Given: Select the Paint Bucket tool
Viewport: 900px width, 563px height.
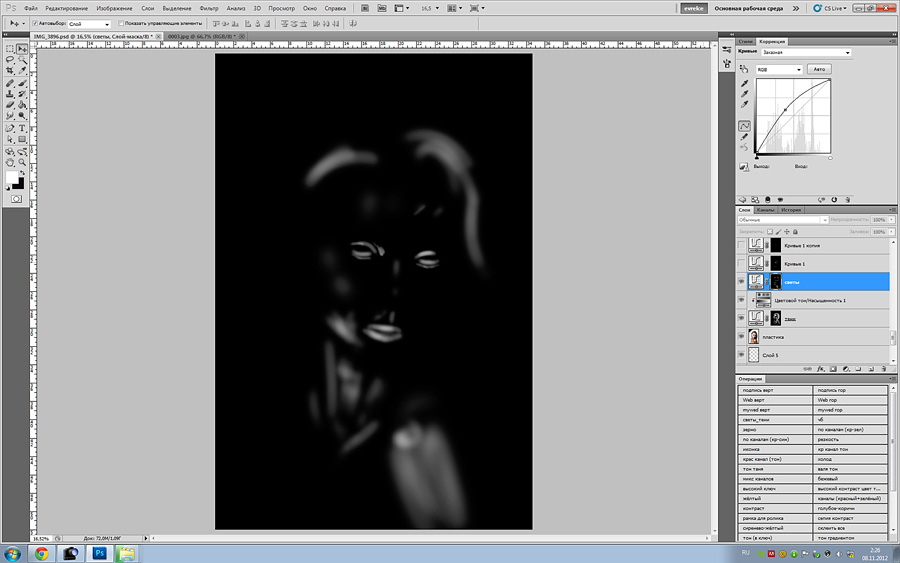Looking at the screenshot, I should point(22,105).
